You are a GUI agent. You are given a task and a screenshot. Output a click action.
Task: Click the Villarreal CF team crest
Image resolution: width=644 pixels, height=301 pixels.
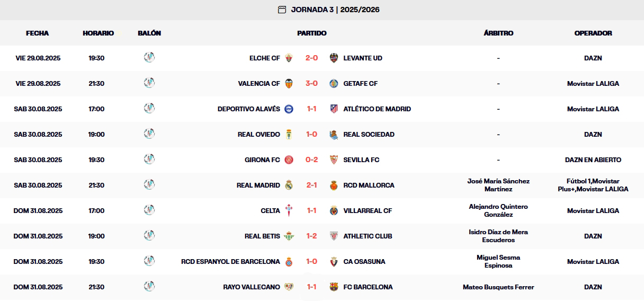point(334,210)
